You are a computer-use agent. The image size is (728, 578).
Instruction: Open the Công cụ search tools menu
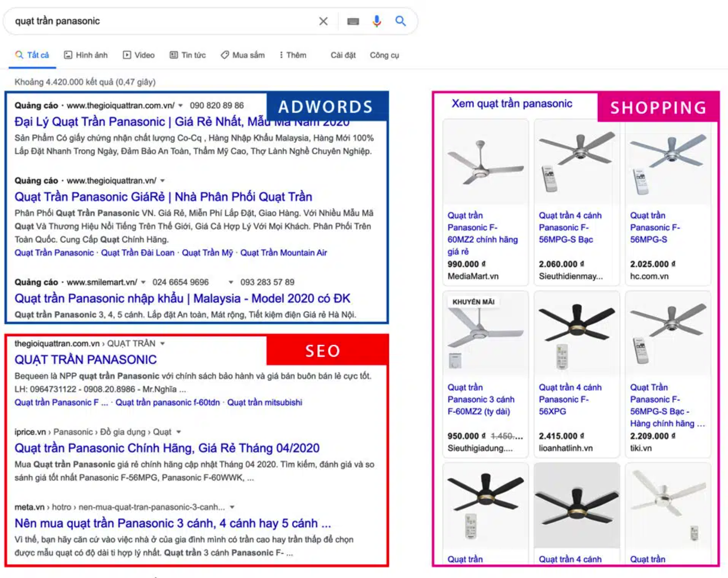point(384,55)
